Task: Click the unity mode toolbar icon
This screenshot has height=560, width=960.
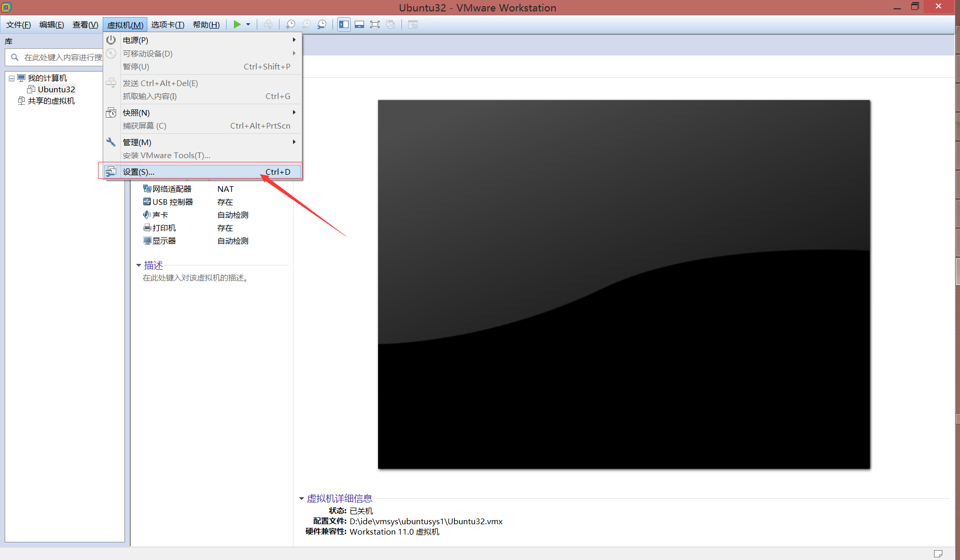Action: [391, 24]
